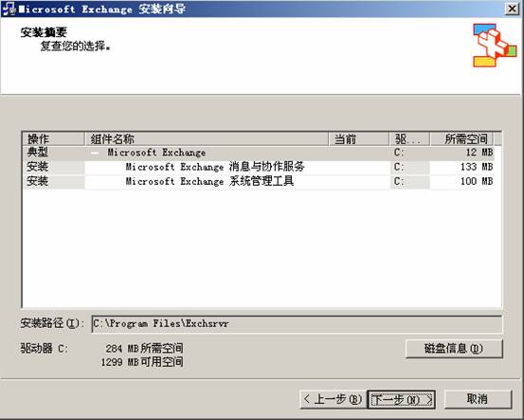Click the 12 MB required space value
The height and width of the screenshot is (420, 524).
479,153
